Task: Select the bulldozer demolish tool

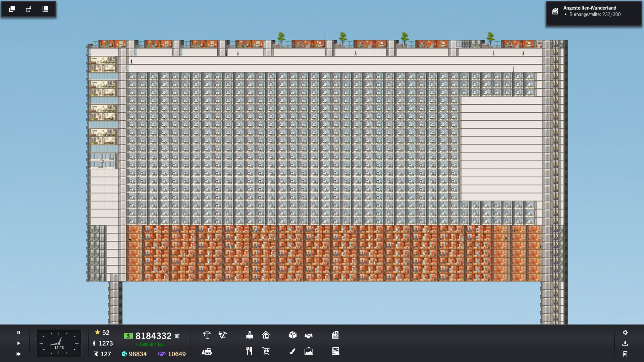Action: click(x=207, y=351)
